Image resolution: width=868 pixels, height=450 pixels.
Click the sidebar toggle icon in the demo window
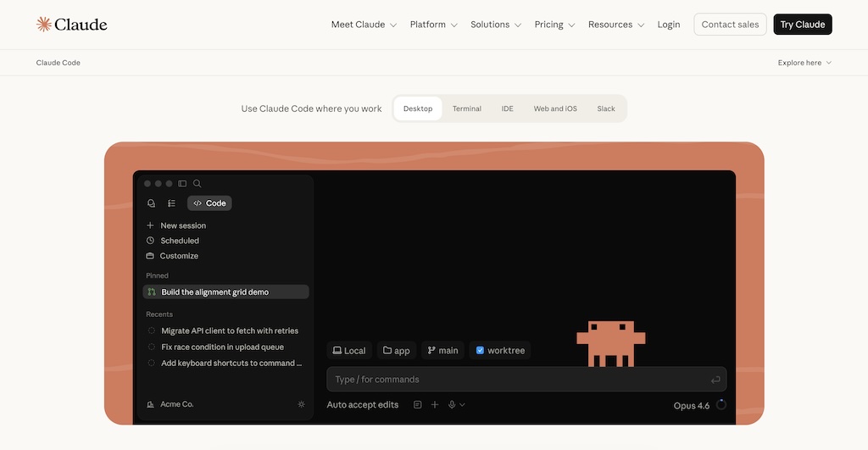[x=182, y=184]
